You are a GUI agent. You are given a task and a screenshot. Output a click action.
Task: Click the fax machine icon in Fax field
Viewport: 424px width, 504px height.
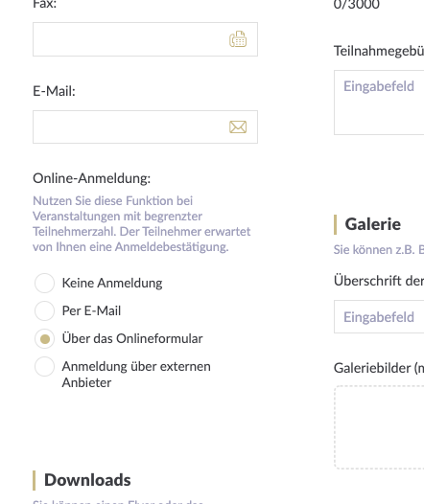pyautogui.click(x=238, y=39)
